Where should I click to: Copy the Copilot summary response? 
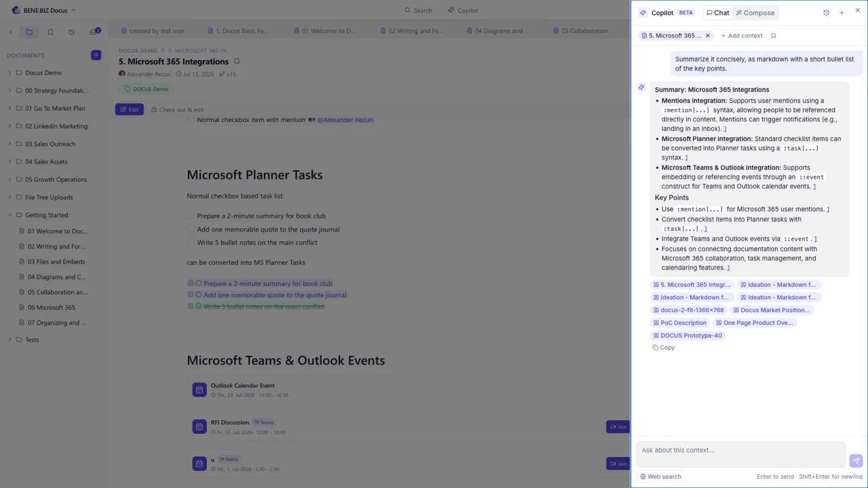point(663,348)
